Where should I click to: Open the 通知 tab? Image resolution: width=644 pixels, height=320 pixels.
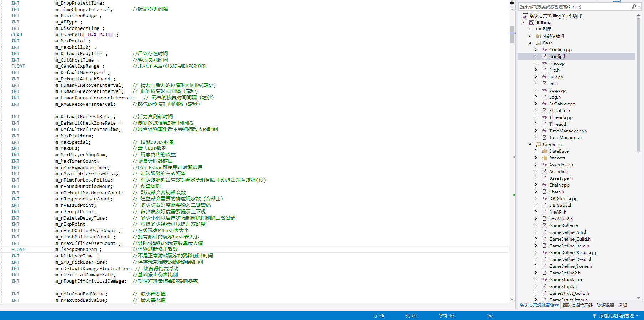point(622,305)
